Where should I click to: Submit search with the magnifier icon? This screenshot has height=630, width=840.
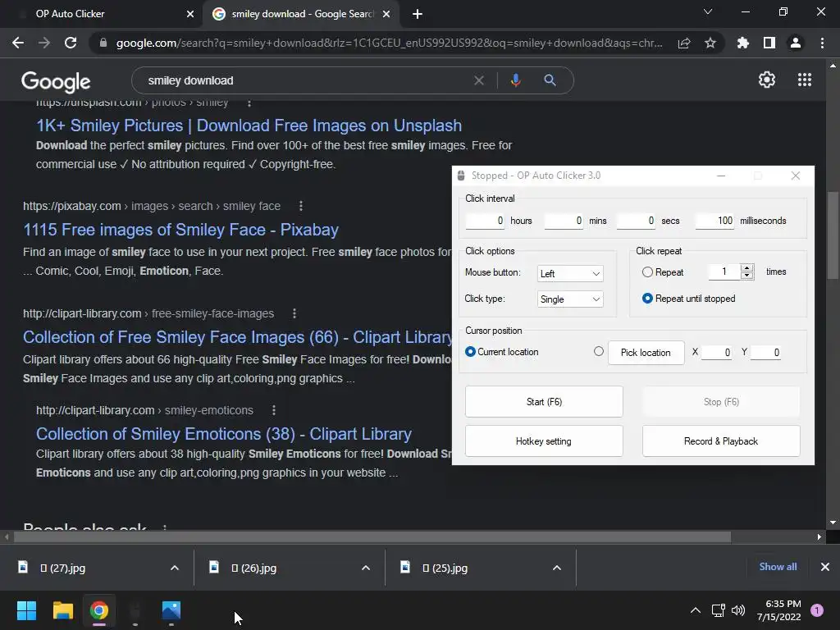pos(550,80)
